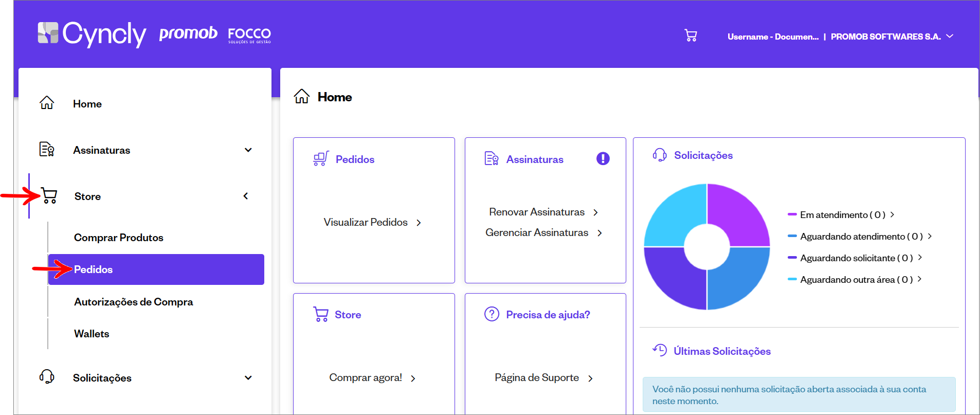Open Comprar Produtos submenu item
This screenshot has height=415, width=980.
(119, 238)
